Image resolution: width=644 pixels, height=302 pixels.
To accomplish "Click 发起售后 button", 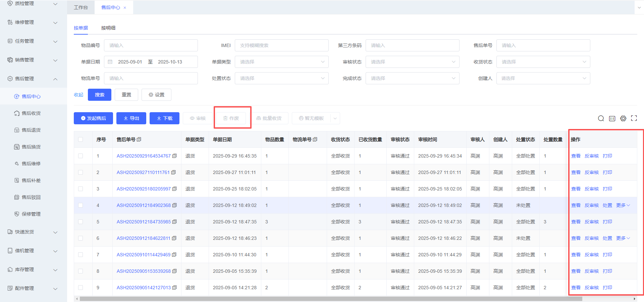I will (93, 118).
